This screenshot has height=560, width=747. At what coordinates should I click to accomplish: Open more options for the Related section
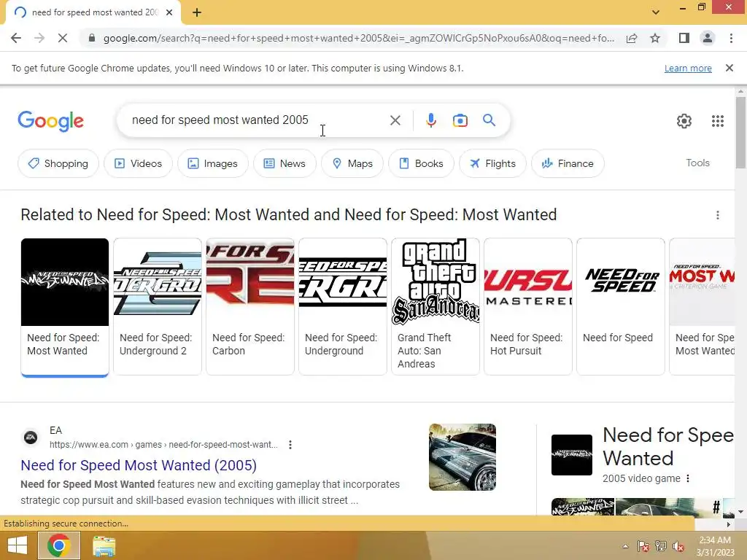[x=718, y=215]
